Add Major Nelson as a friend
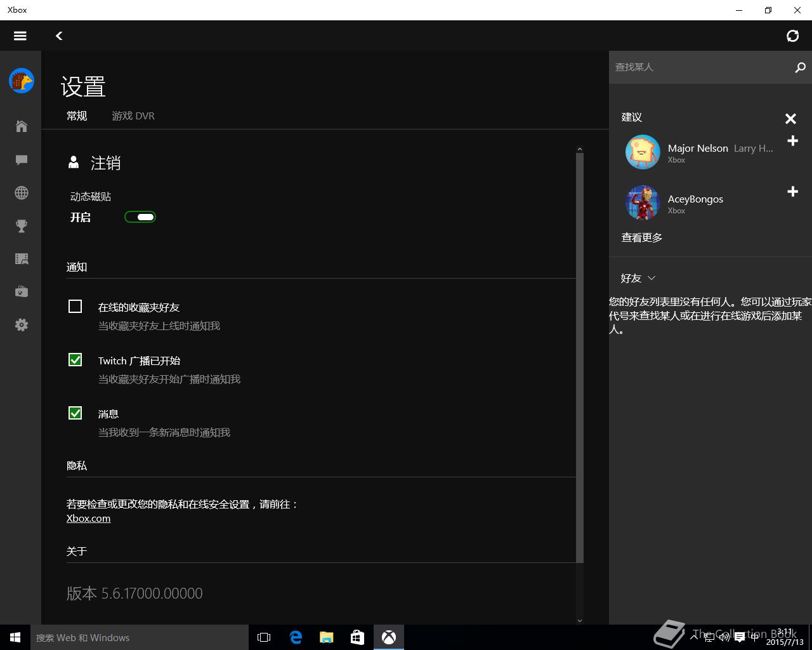The height and width of the screenshot is (650, 812). pos(792,141)
